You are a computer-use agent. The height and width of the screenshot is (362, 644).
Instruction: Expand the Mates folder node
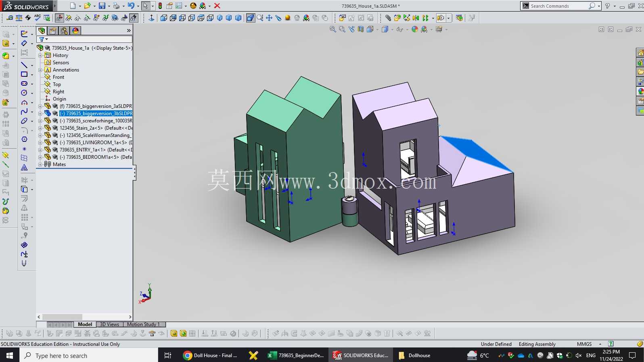tap(40, 164)
